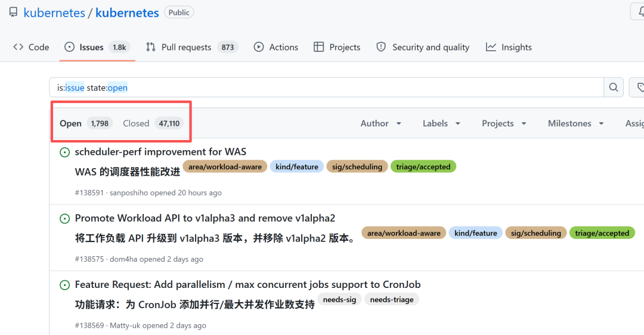Click the issue search filter field
Viewport: 644px width, 335px height.
(x=327, y=88)
